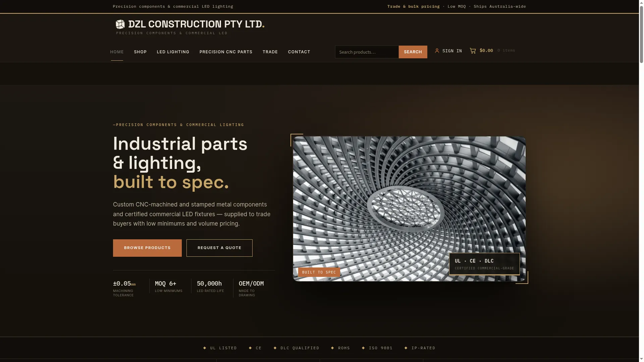Open the shopping cart icon

pos(473,51)
